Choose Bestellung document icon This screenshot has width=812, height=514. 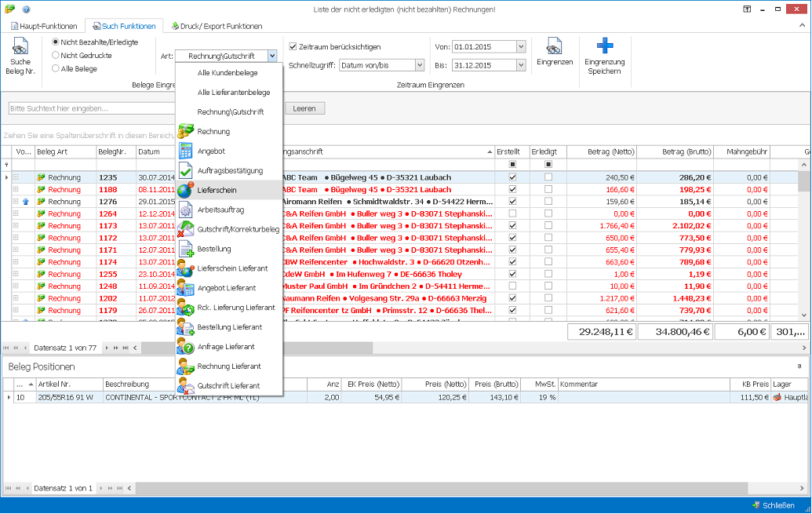[185, 250]
